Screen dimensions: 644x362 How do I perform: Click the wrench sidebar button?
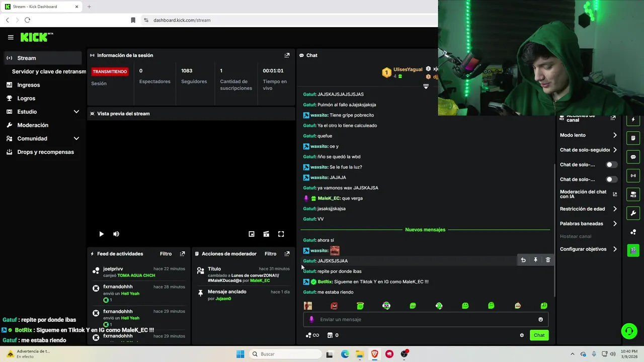633,213
